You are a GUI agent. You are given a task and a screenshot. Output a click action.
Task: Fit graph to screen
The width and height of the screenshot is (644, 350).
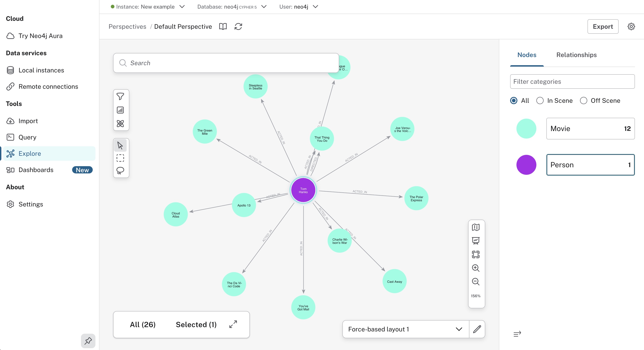(476, 254)
